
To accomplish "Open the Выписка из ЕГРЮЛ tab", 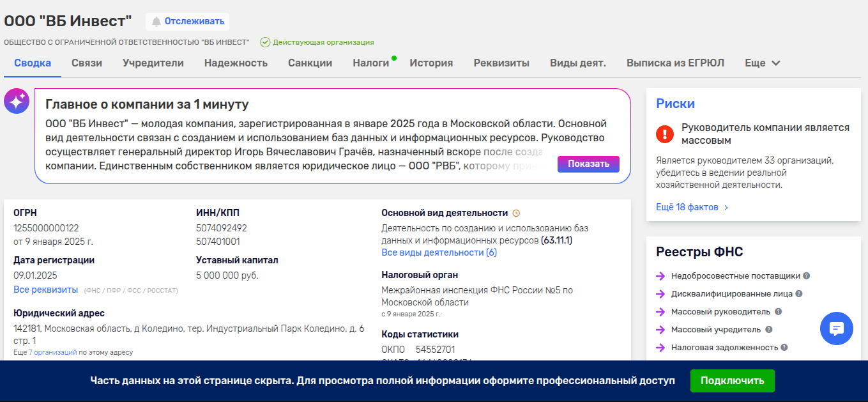I will coord(675,63).
